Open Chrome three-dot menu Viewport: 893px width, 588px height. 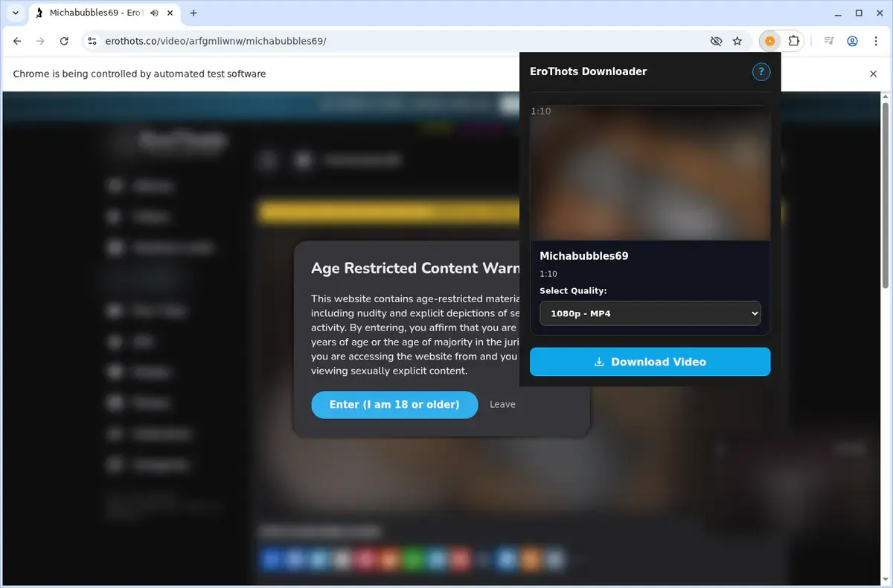tap(875, 42)
